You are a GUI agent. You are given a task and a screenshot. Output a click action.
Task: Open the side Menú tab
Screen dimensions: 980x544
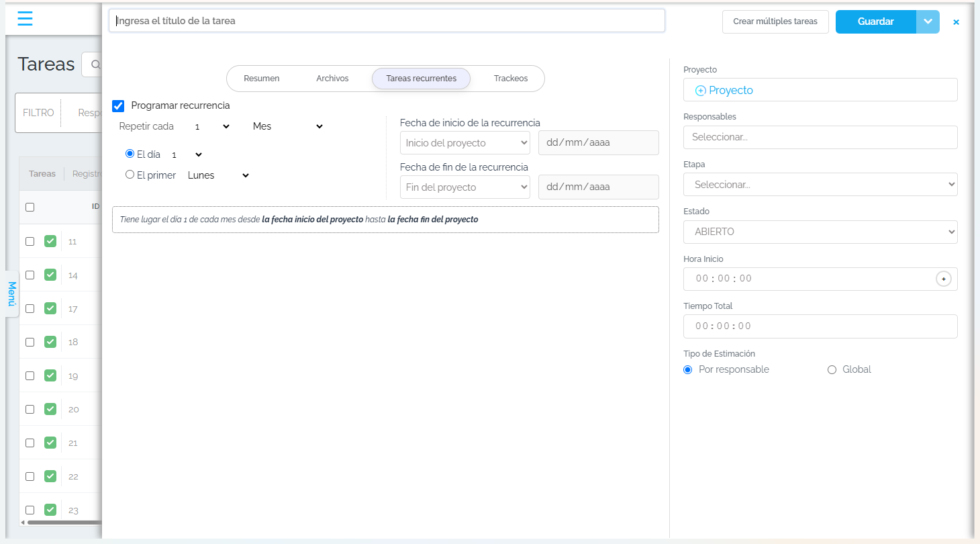point(11,294)
